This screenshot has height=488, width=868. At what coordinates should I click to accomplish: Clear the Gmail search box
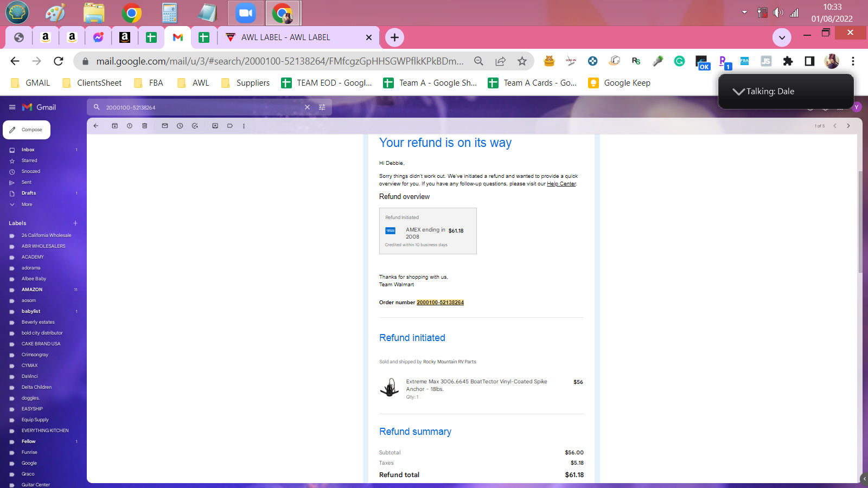[307, 107]
